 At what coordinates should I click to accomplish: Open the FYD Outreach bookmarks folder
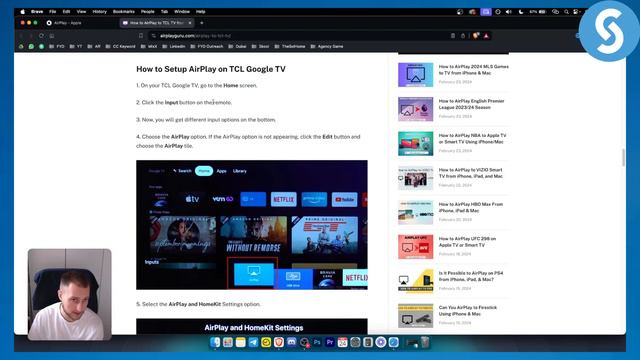click(x=207, y=47)
